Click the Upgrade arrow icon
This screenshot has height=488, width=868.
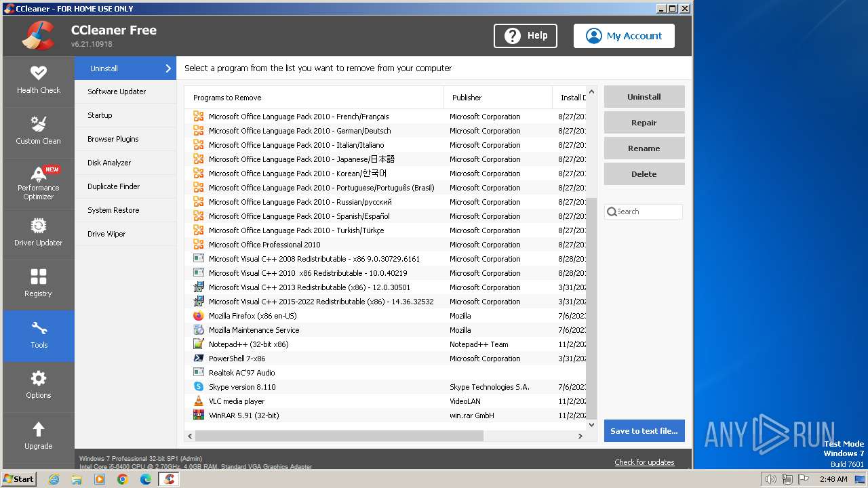39,429
